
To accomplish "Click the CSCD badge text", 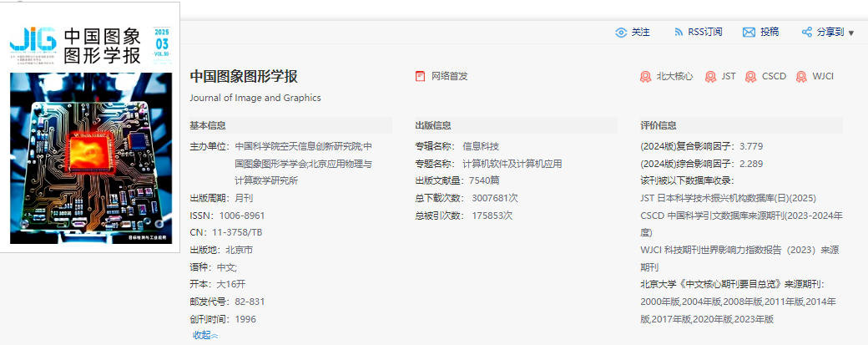I will tap(774, 76).
